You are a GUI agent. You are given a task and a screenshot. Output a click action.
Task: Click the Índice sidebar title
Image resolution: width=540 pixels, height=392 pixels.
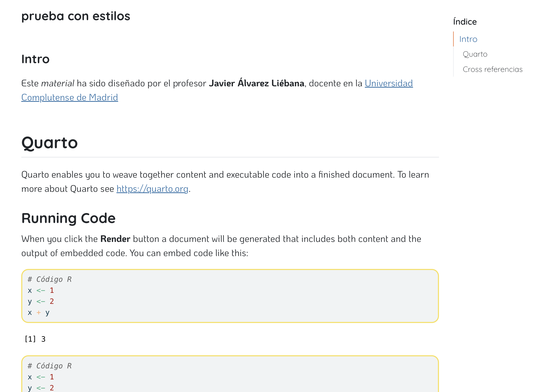click(x=465, y=22)
